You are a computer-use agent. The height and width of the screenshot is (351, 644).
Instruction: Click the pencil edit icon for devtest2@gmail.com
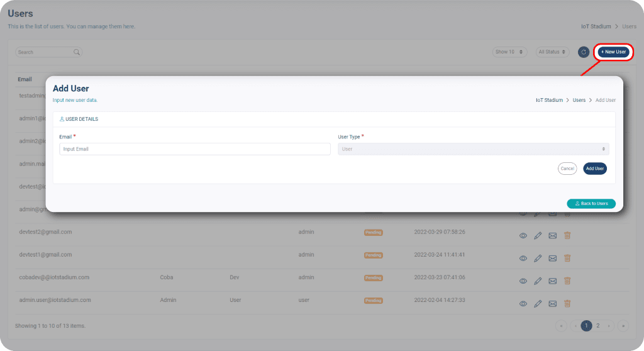pyautogui.click(x=538, y=235)
